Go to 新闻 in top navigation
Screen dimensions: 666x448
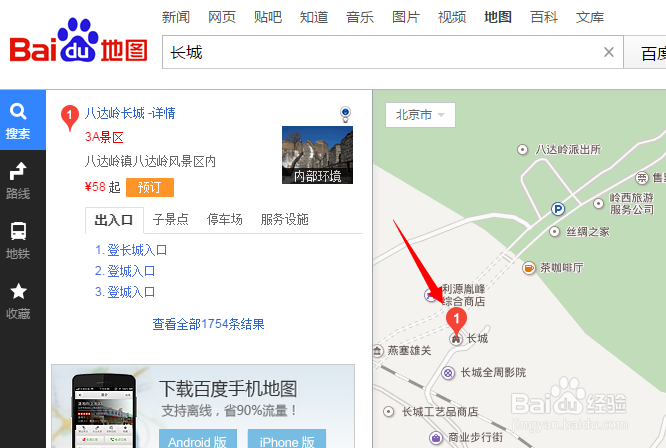[176, 17]
